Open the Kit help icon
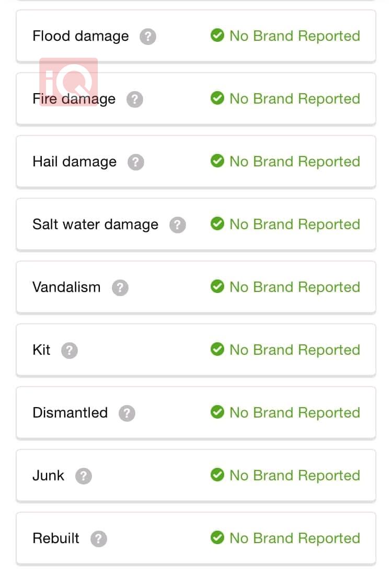 pos(70,351)
